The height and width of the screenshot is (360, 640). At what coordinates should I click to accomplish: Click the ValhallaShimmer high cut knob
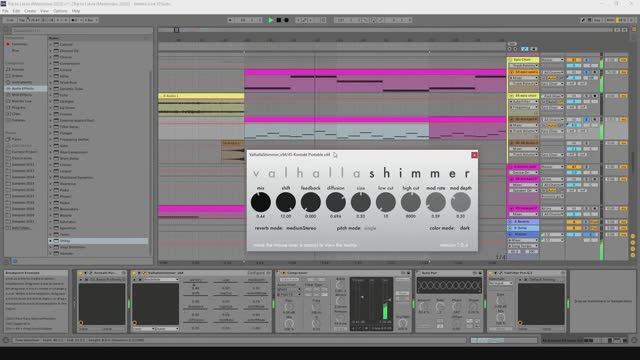(411, 202)
